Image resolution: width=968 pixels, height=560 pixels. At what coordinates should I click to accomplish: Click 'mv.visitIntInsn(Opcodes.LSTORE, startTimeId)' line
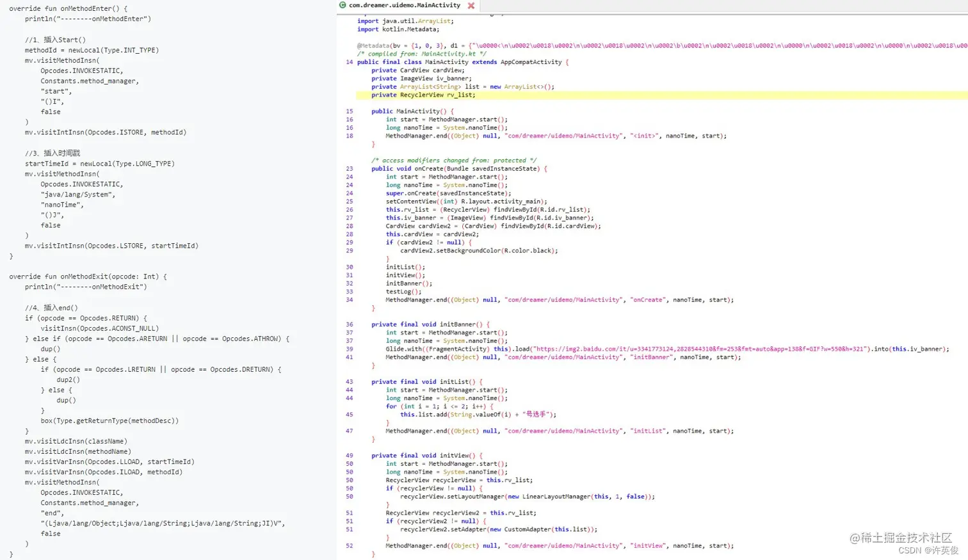coord(112,246)
